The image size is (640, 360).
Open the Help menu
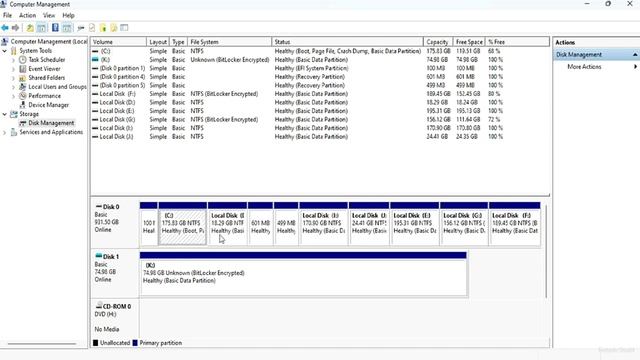[68, 16]
